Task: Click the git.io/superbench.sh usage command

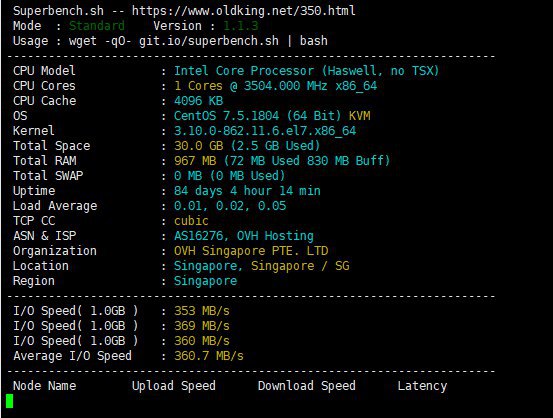Action: tap(208, 41)
